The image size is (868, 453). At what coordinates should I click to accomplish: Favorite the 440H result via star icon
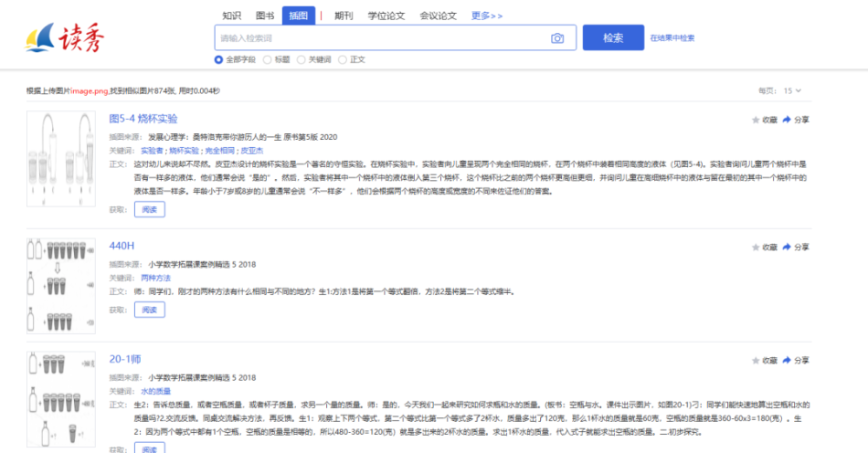pyautogui.click(x=756, y=248)
